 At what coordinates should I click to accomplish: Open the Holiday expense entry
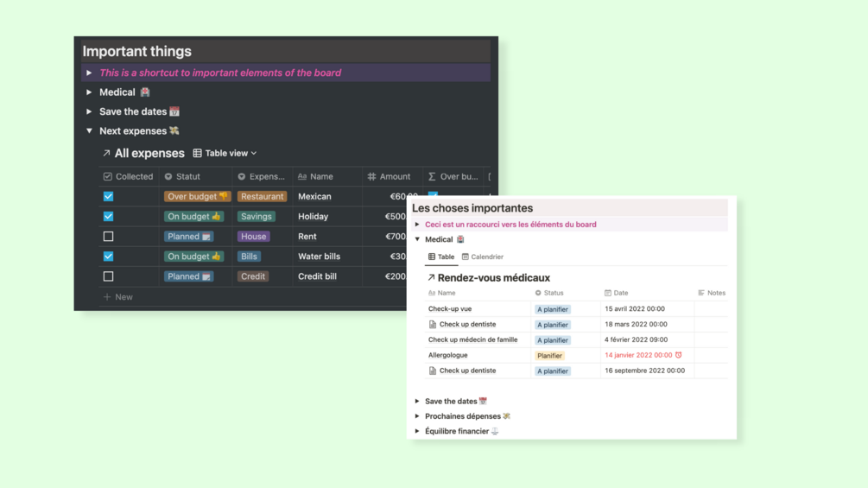(313, 216)
